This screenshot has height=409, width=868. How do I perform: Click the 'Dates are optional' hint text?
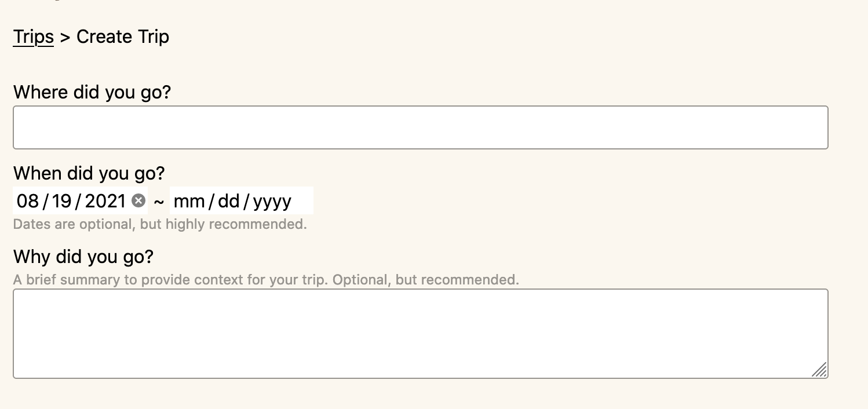(160, 224)
